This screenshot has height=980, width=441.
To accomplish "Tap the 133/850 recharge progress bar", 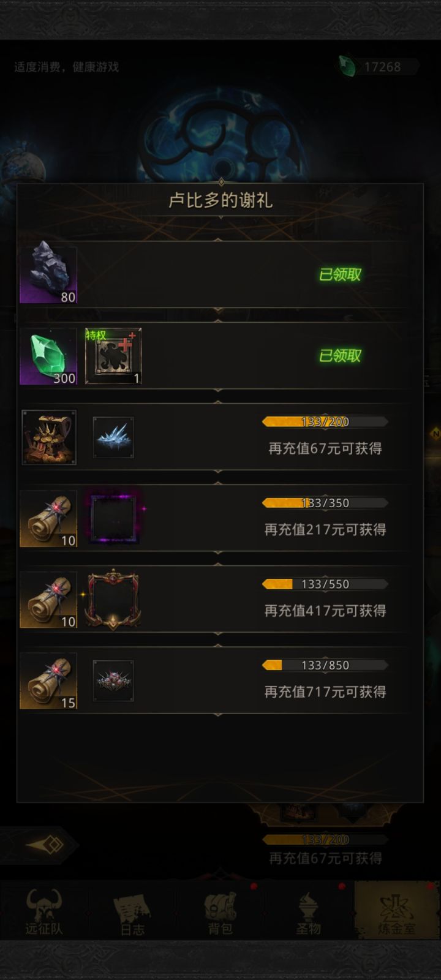I will click(x=325, y=665).
